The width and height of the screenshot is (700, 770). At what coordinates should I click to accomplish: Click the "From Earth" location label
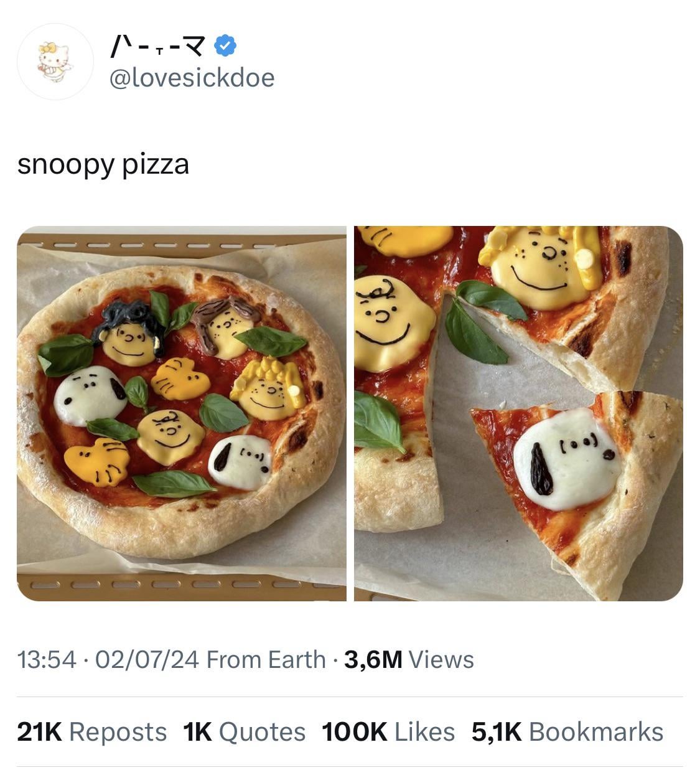click(266, 660)
